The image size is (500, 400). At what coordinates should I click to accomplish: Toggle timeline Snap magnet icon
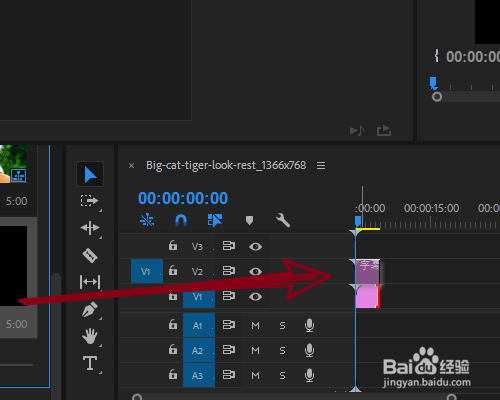[181, 220]
